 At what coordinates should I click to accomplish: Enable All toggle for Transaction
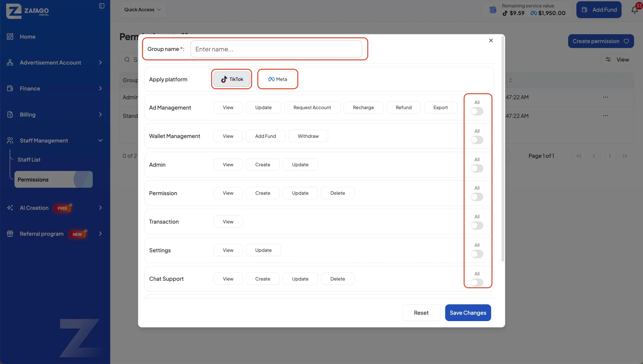tap(477, 225)
